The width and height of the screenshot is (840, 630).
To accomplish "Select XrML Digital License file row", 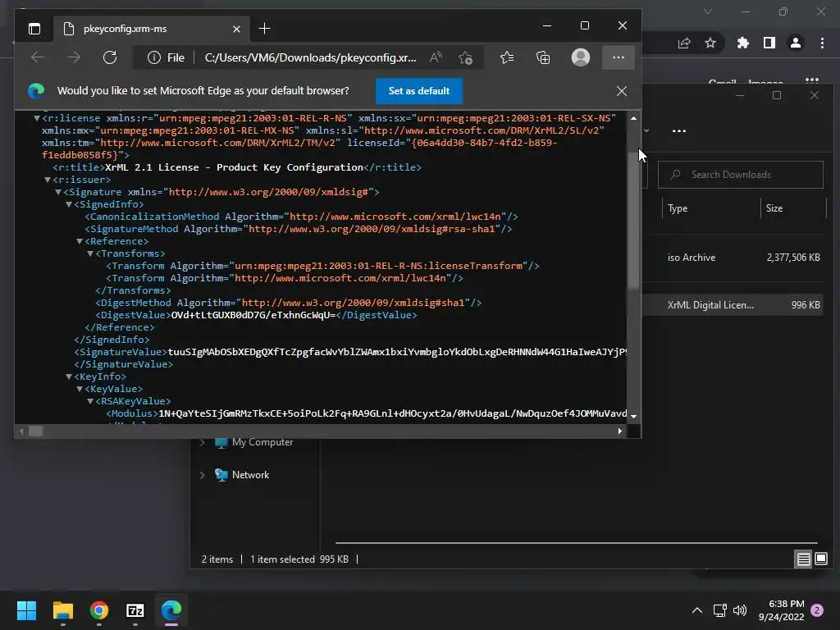I will tap(733, 305).
